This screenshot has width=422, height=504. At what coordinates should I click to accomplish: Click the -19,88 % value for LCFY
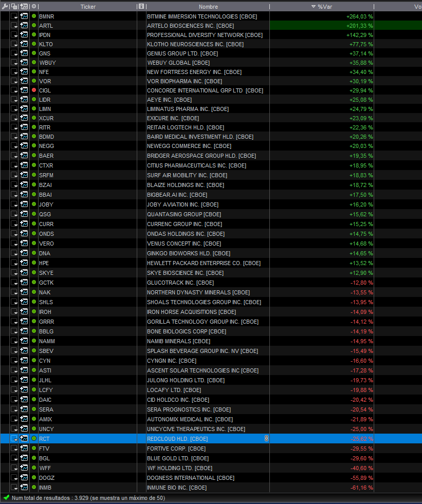point(361,390)
